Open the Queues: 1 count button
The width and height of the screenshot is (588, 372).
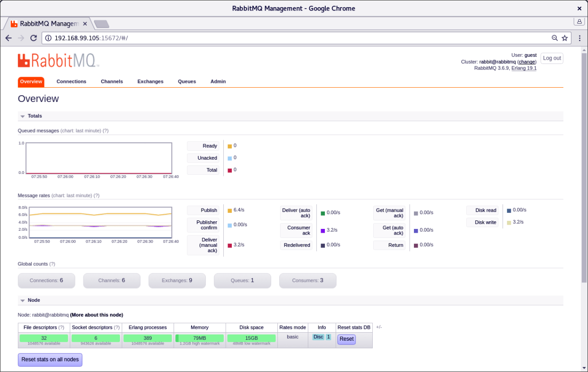tap(242, 281)
